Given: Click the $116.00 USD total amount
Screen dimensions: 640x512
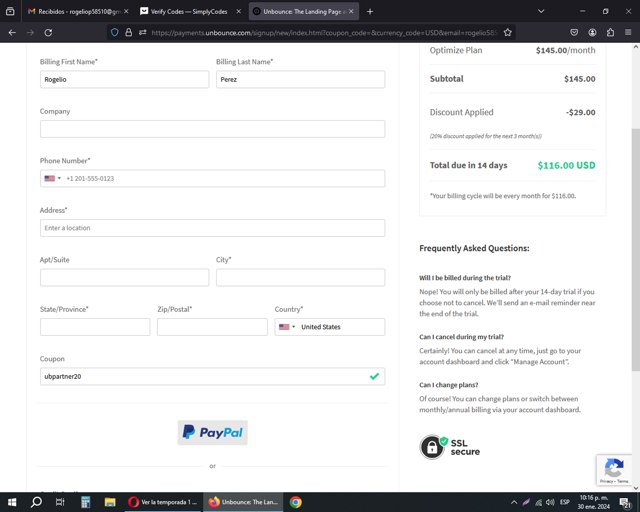Looking at the screenshot, I should point(566,165).
